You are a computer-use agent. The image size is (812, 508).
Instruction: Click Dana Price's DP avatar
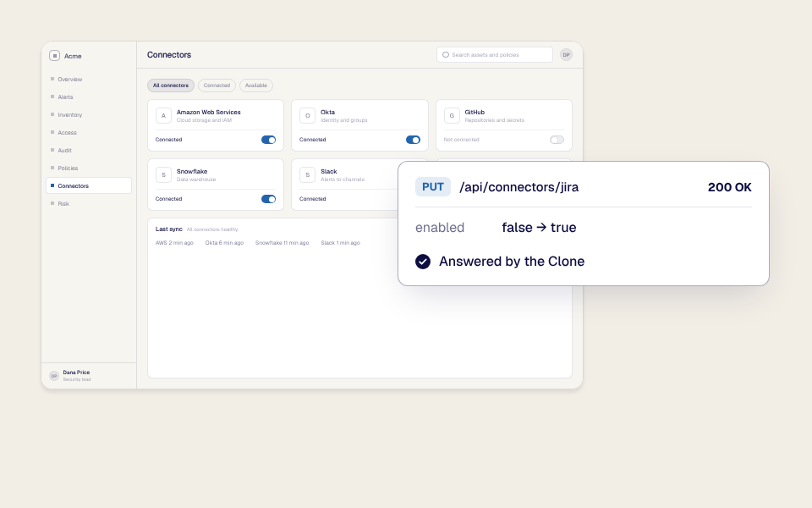54,376
